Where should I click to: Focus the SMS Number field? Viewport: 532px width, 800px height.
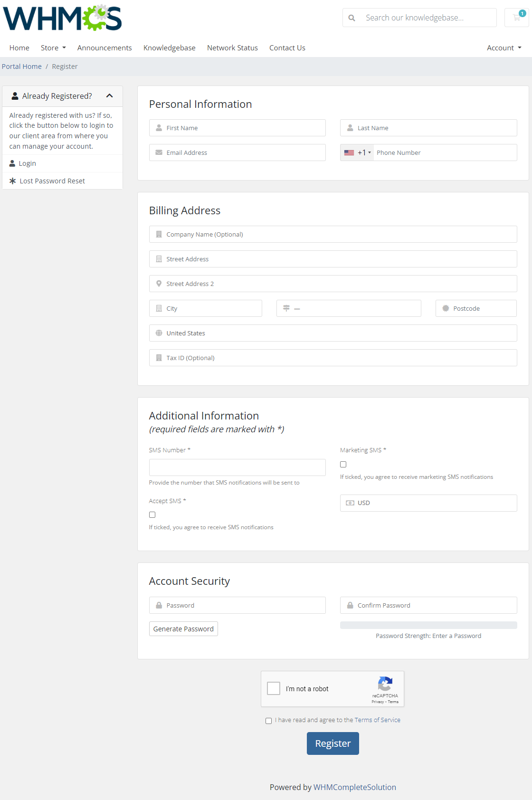[x=237, y=467]
